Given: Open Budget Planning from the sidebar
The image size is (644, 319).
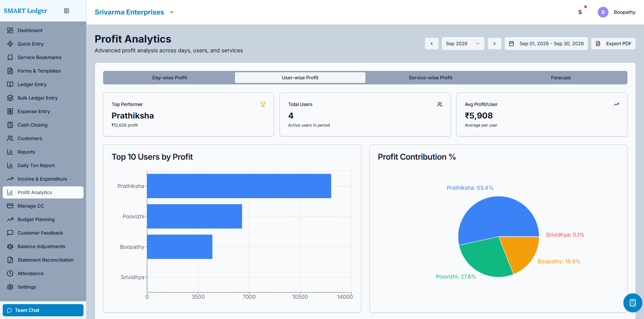Looking at the screenshot, I should (x=43, y=219).
